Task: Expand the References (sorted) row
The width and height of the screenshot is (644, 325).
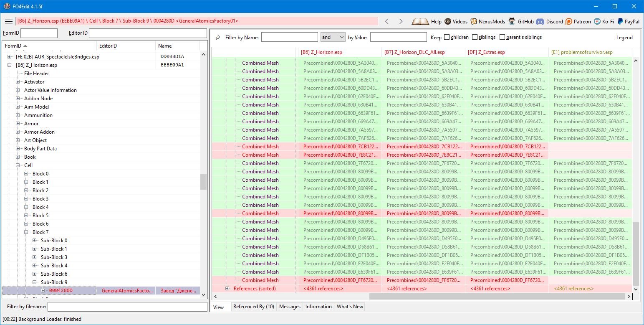Action: (227, 289)
